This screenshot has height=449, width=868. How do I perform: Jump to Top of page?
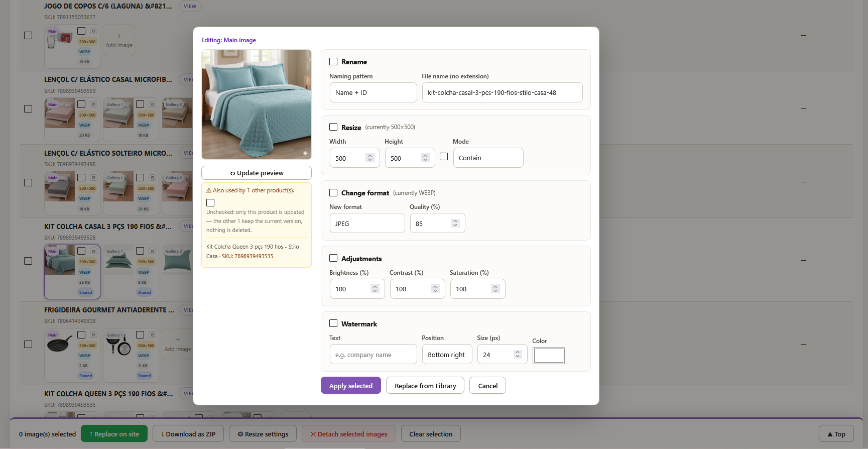pyautogui.click(x=836, y=434)
